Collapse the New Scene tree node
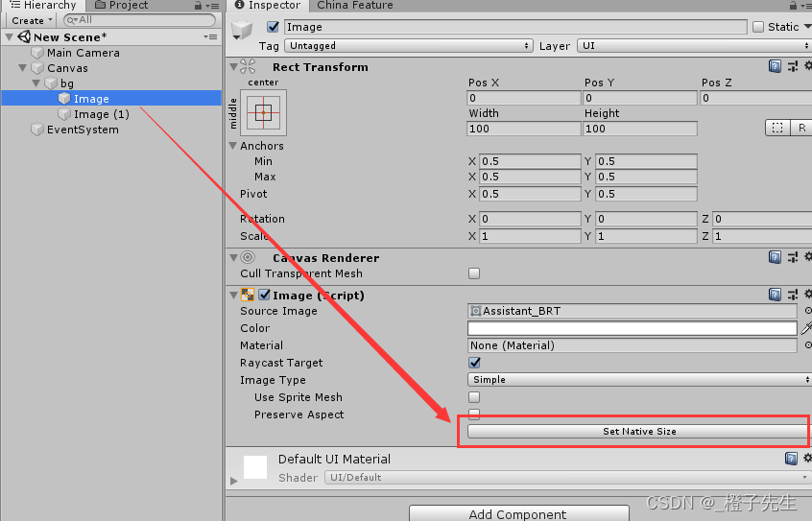 10,37
